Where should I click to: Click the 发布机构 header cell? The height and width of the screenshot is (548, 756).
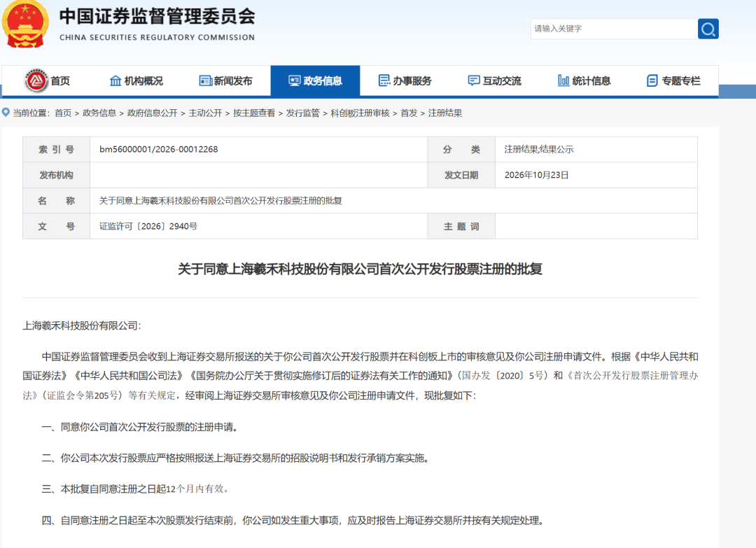pyautogui.click(x=57, y=175)
